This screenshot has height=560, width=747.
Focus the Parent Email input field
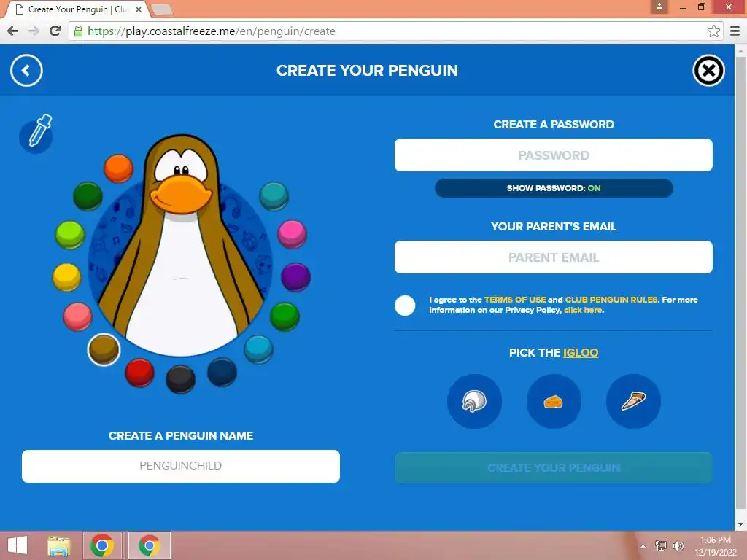click(x=554, y=257)
